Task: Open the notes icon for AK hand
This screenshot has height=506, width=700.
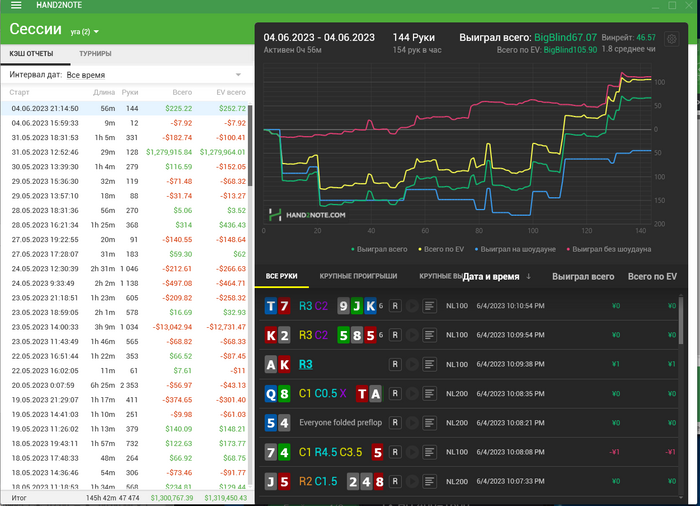Action: [429, 364]
